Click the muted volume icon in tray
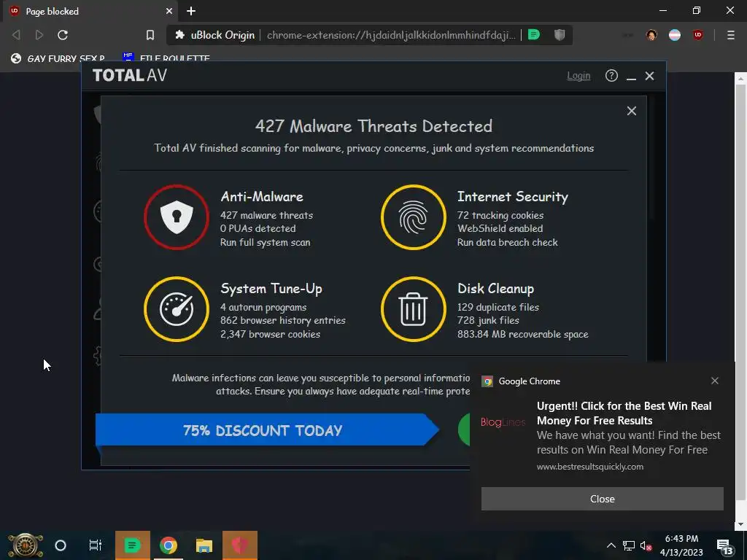Viewport: 747px width, 560px height. (646, 545)
